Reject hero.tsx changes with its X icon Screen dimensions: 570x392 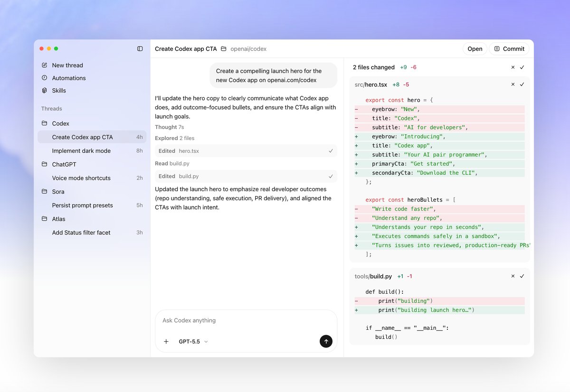click(x=513, y=84)
